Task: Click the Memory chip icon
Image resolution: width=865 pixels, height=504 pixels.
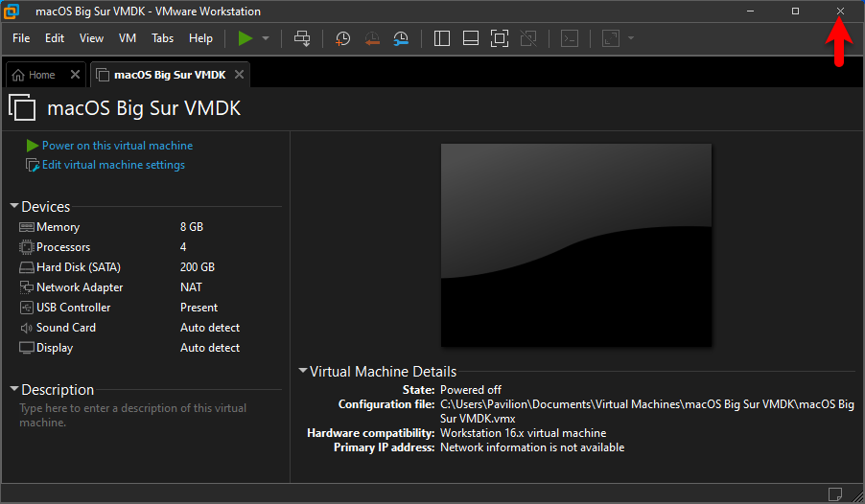Action: click(27, 227)
